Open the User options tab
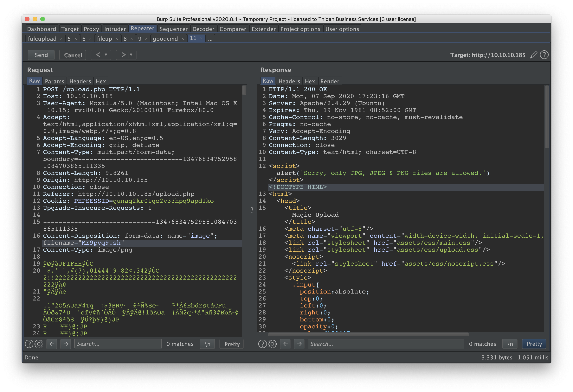 [x=342, y=29]
